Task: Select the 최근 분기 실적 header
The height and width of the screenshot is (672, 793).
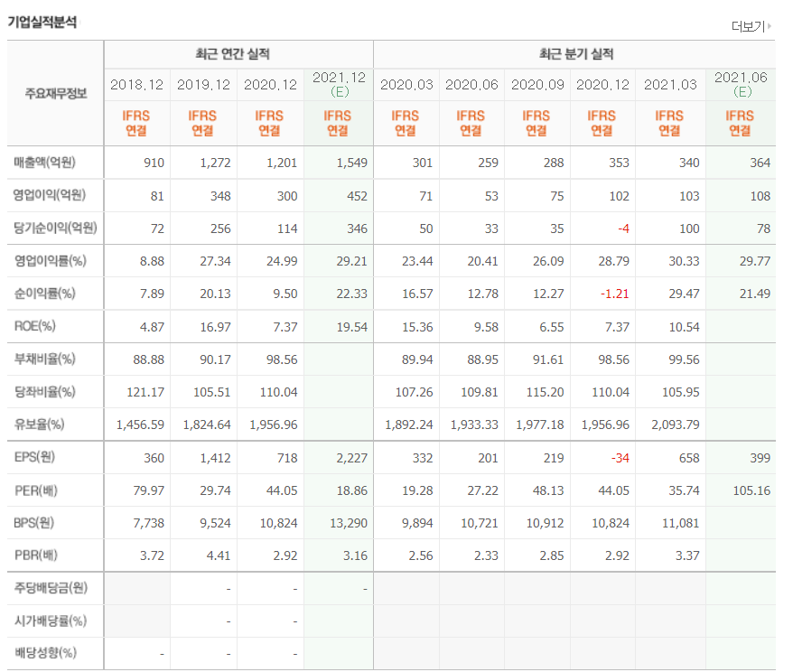Action: 576,53
